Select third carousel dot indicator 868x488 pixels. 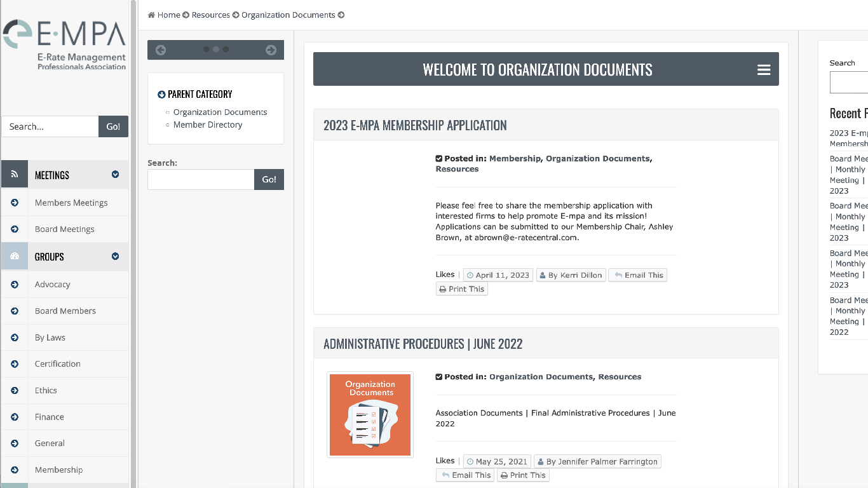[x=226, y=50]
